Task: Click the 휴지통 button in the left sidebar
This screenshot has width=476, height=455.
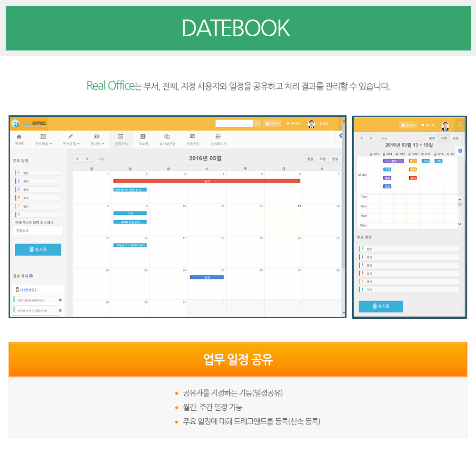Action: click(38, 249)
